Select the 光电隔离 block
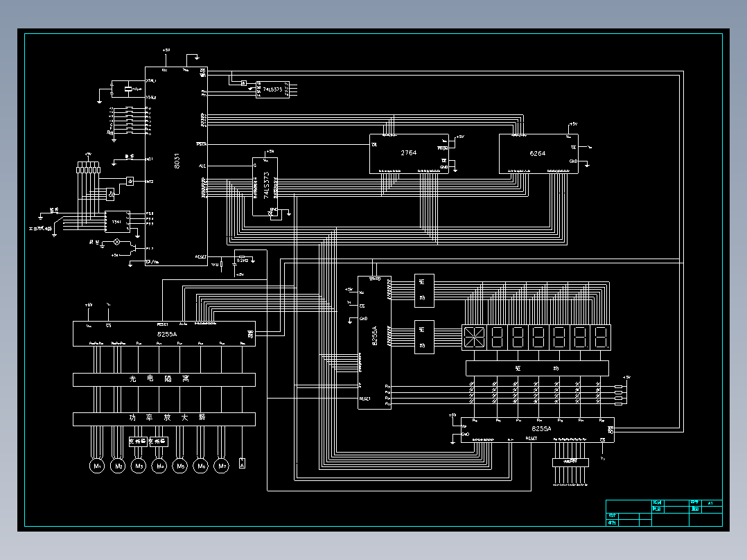The image size is (747, 560). [x=164, y=379]
